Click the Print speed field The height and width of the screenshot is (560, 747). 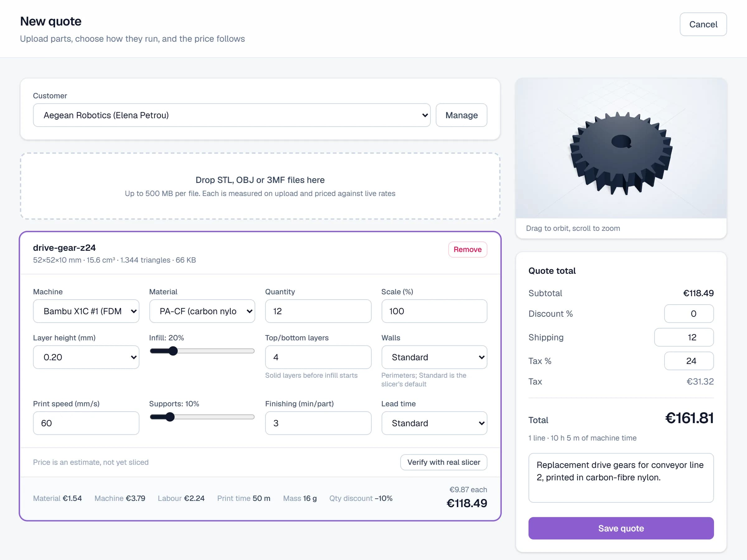[86, 423]
